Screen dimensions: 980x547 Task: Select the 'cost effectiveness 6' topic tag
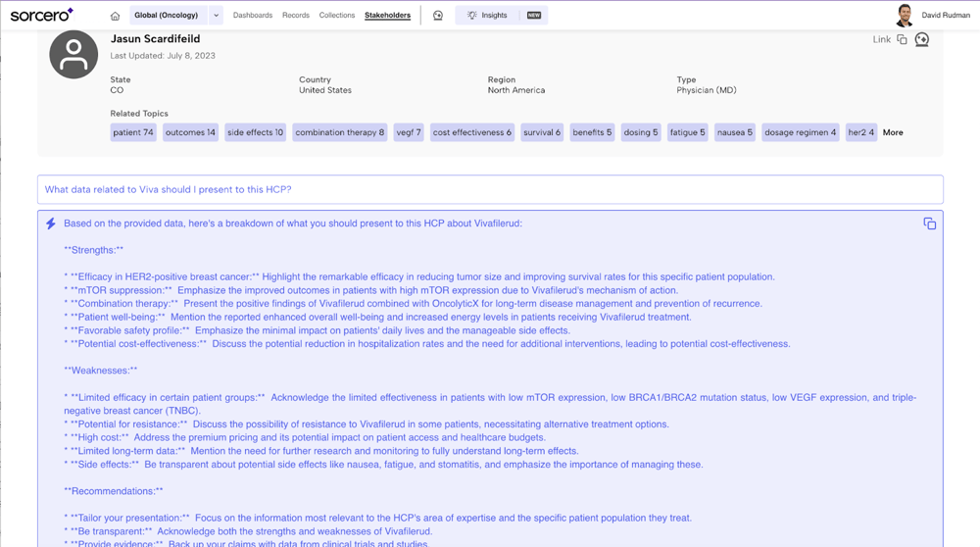click(472, 132)
